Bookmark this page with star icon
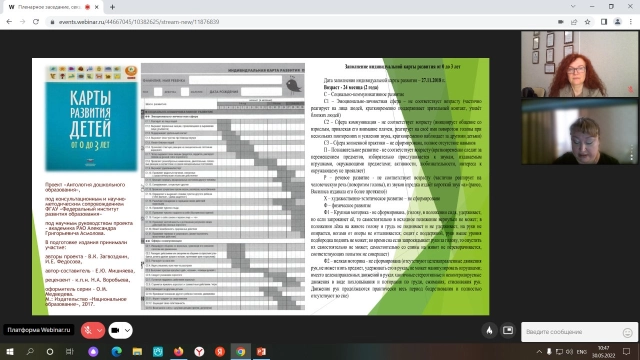 click(x=587, y=22)
